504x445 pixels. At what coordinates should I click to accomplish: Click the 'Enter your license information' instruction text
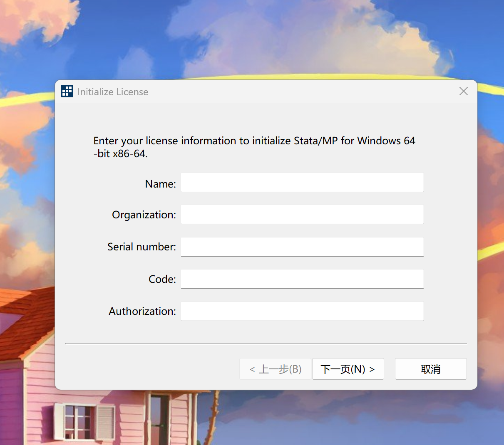tap(254, 147)
